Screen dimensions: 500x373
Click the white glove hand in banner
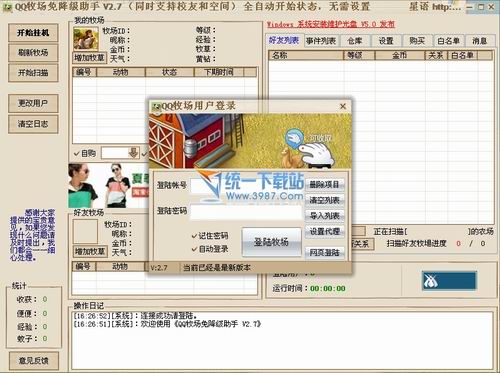316,154
